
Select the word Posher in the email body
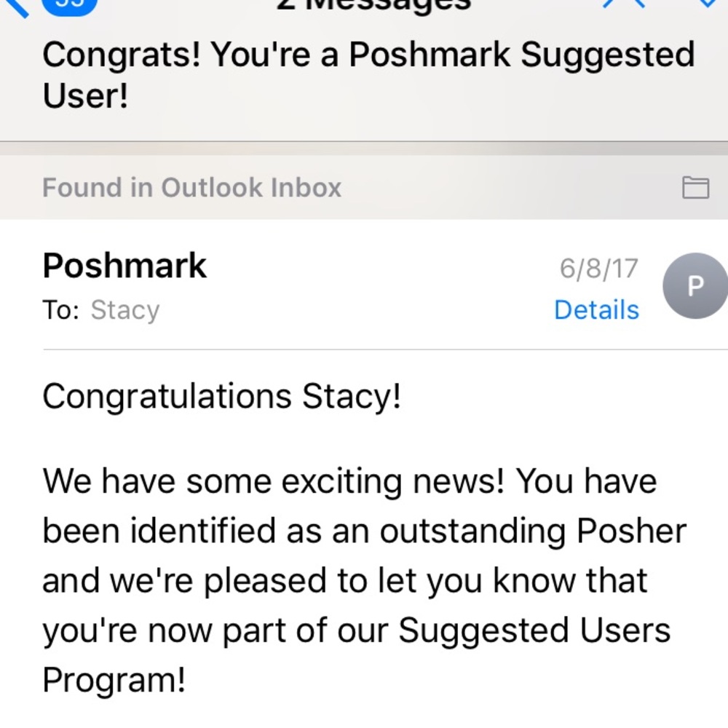click(633, 530)
